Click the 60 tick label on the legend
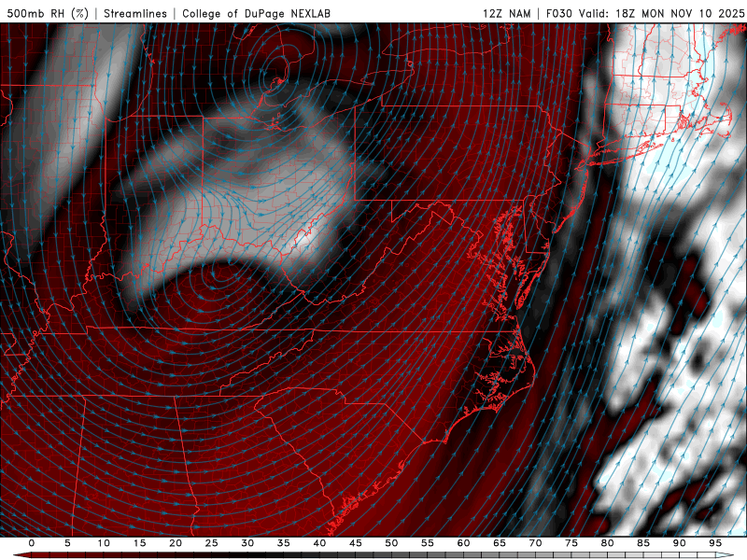This screenshot has height=560, width=747. [x=463, y=543]
